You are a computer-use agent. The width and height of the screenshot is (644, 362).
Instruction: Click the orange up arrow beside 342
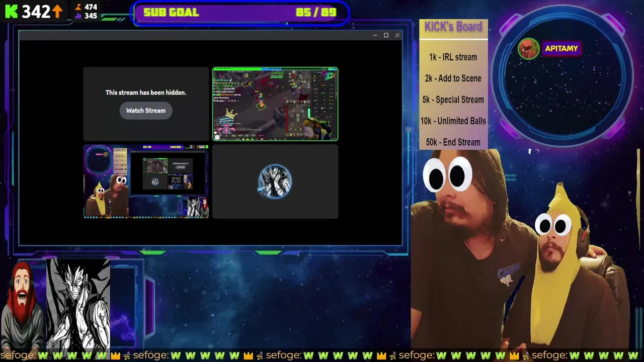57,11
